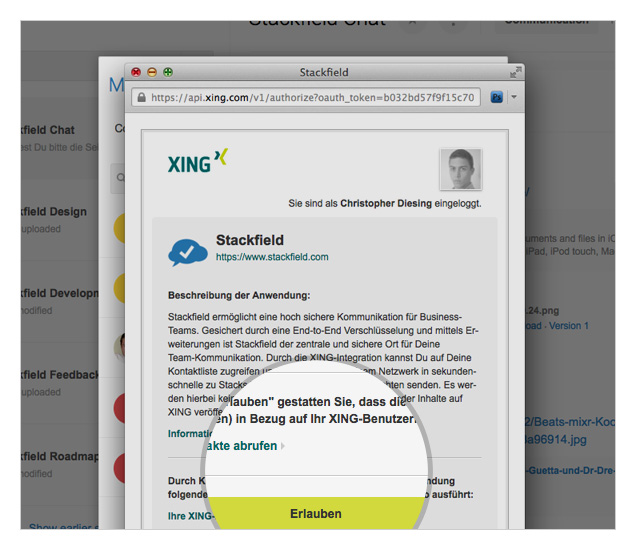Image resolution: width=636 pixels, height=550 pixels.
Task: Click the green Erlauben button
Action: coord(316,513)
